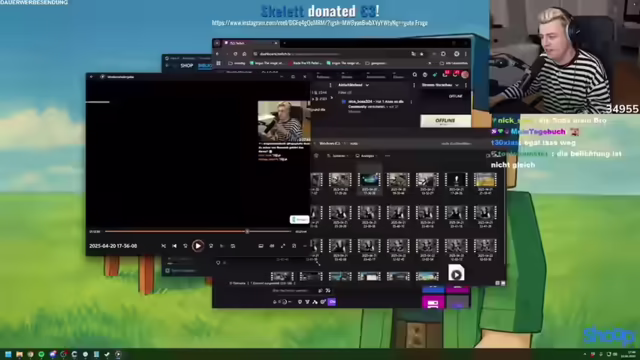Open the Windows Start menu
Screen dimensions: 640x360
coord(8,354)
